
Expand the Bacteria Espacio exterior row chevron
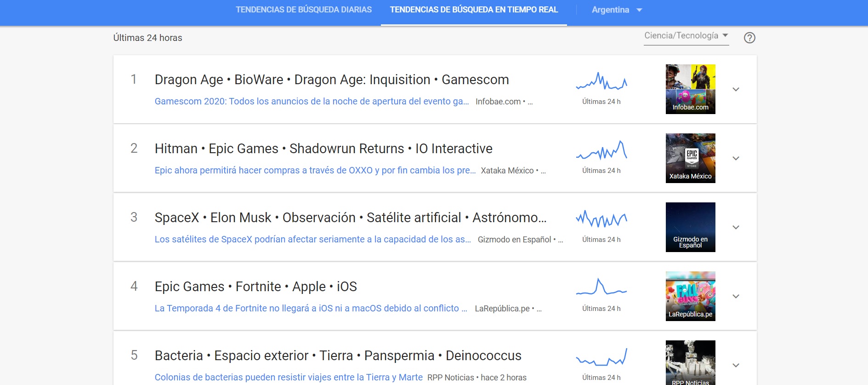click(x=736, y=365)
